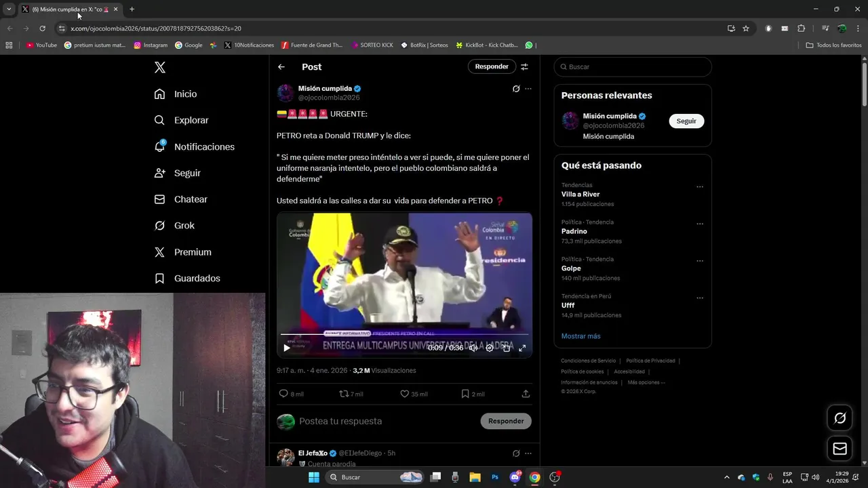Open Photoshop from the taskbar
868x488 pixels.
coord(495,477)
